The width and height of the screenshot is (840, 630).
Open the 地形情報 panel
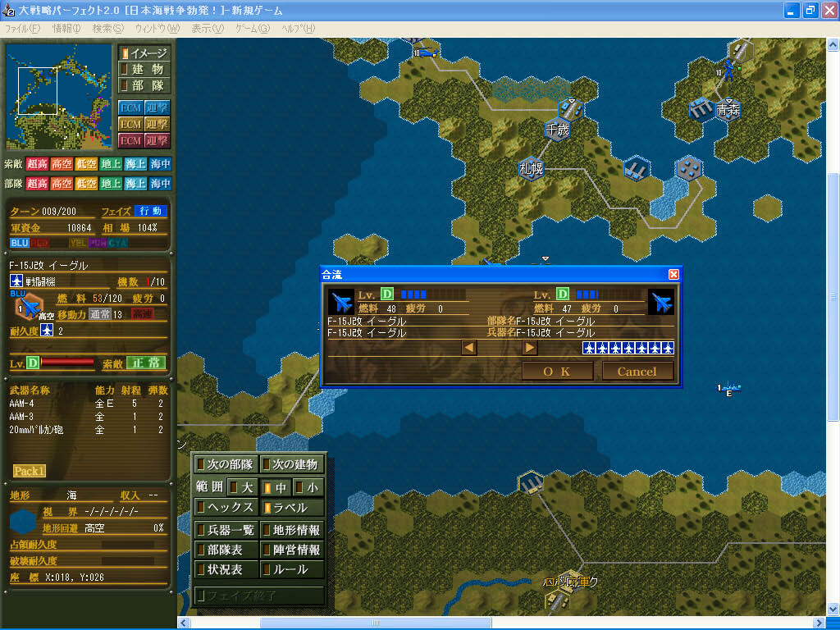(292, 531)
